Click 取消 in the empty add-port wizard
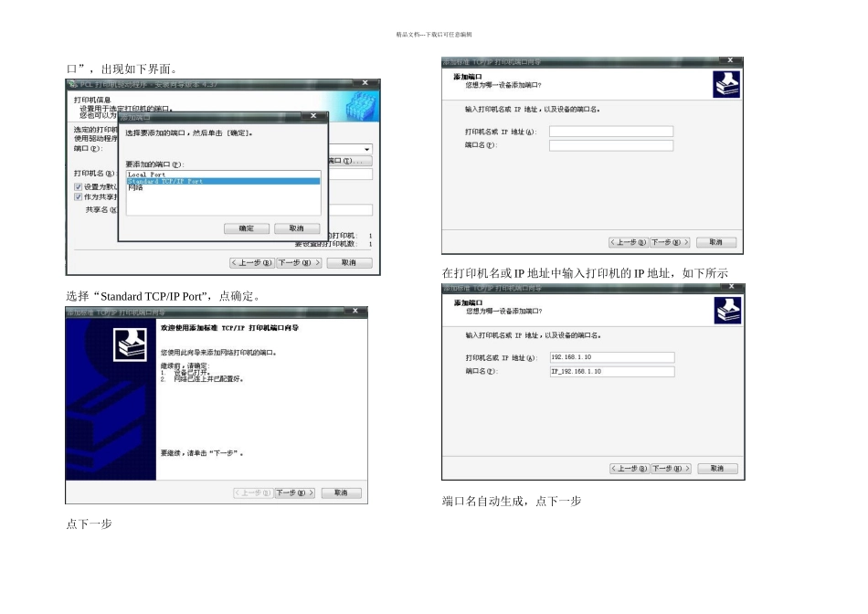Screen dimensions: 868x614 (x=715, y=242)
